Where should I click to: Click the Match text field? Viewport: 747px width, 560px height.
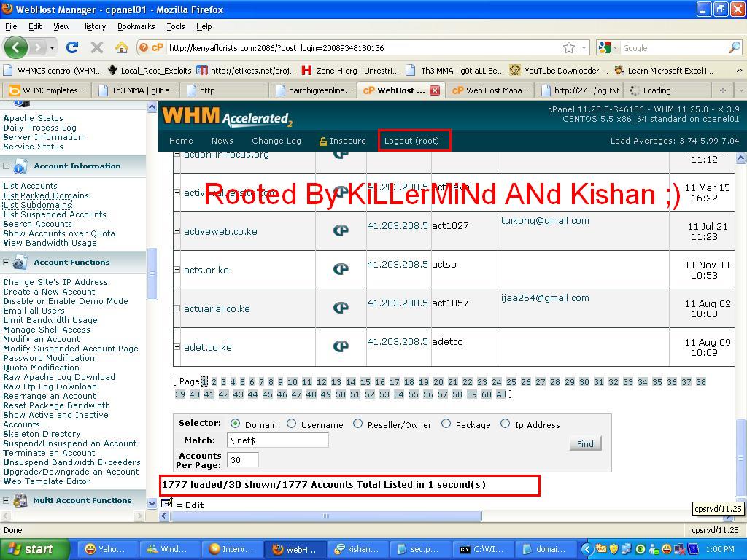pyautogui.click(x=278, y=440)
